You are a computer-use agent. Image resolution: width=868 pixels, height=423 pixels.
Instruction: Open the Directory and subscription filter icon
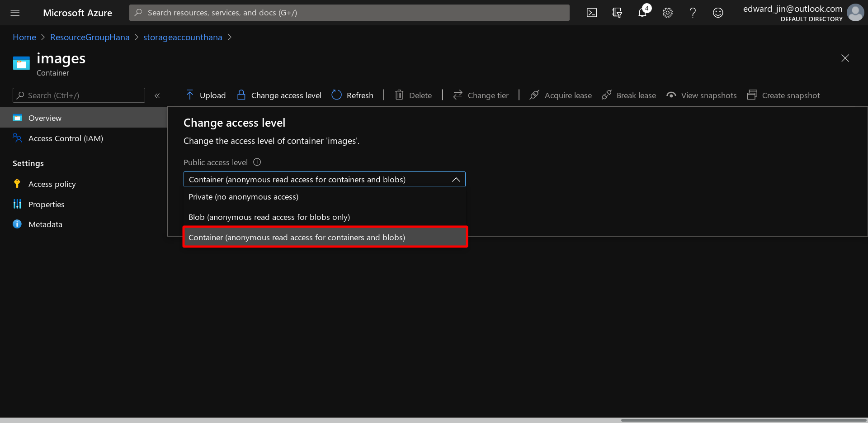(x=617, y=13)
